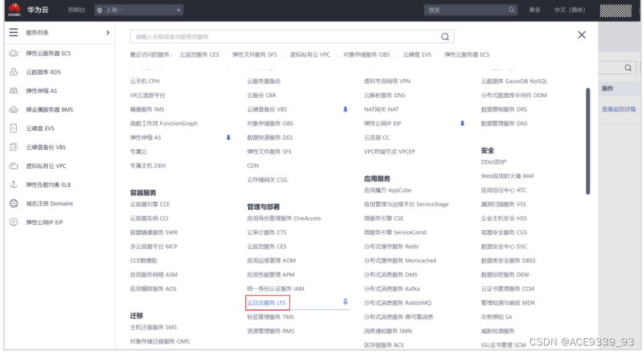Click the ELB load balancer sidebar icon
The width and height of the screenshot is (644, 353).
pos(13,184)
